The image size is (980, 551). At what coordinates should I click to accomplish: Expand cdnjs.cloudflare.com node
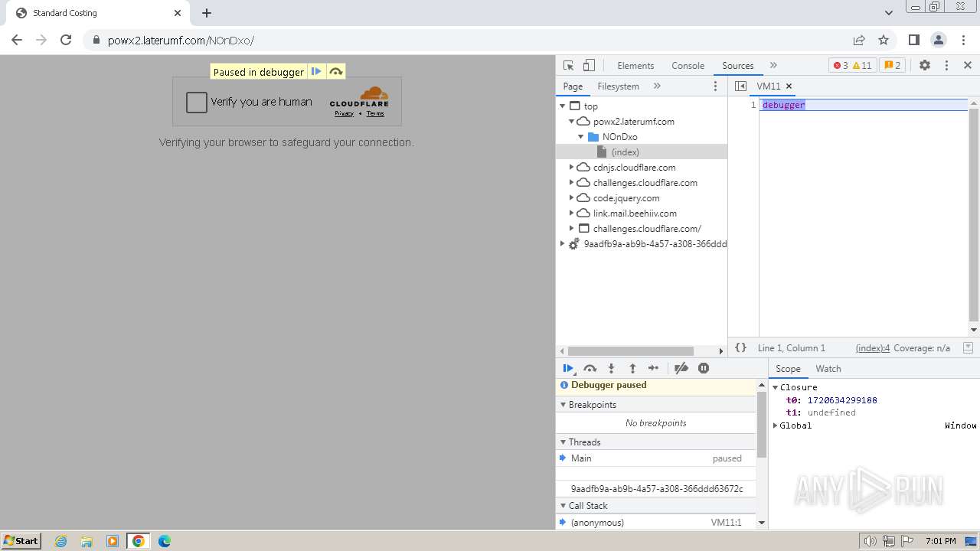571,168
